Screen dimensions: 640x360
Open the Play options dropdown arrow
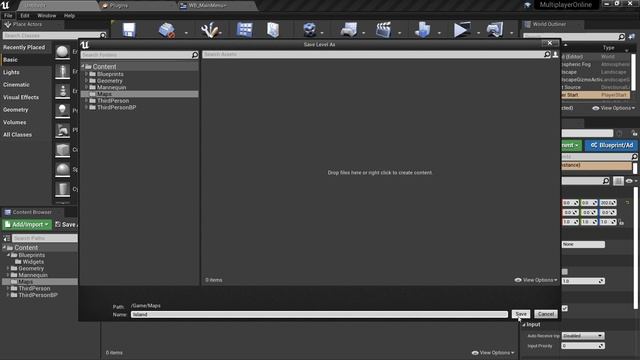tap(478, 33)
